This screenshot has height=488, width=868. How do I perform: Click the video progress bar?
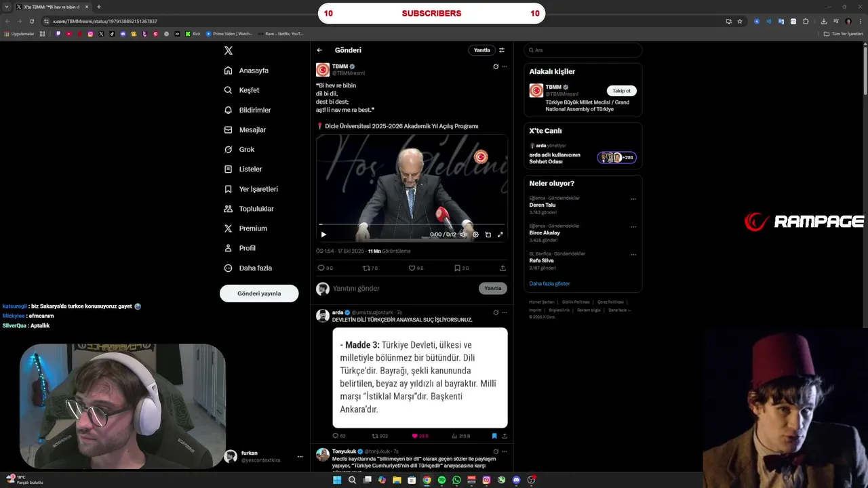[412, 224]
